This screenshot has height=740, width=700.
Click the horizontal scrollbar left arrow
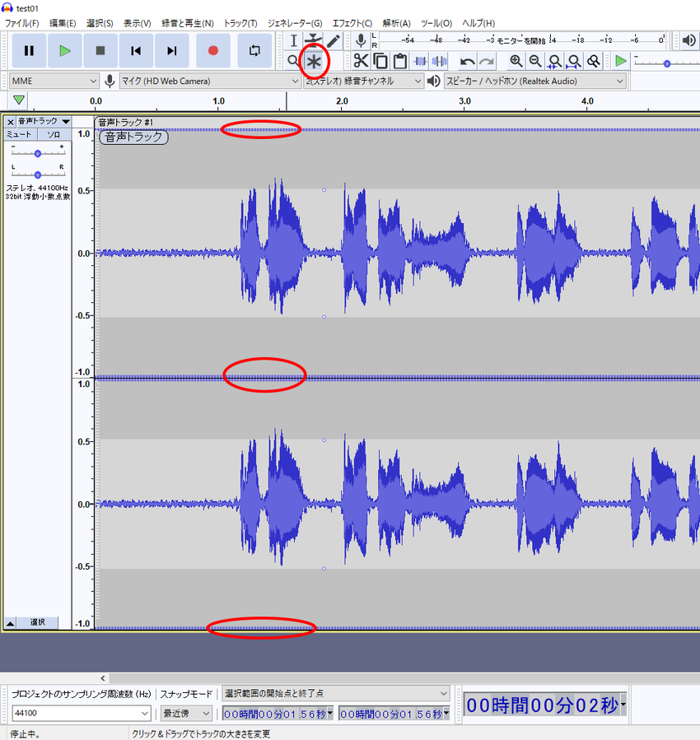click(x=102, y=678)
